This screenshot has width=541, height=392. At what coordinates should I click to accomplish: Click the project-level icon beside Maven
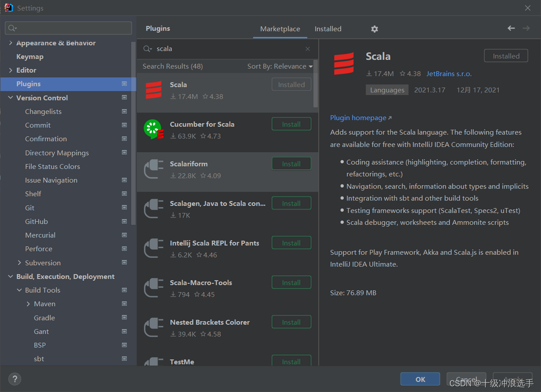pos(125,304)
